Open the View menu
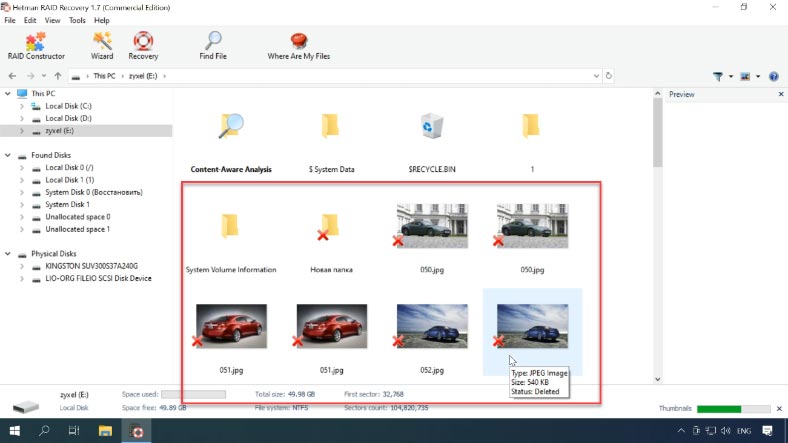 52,20
